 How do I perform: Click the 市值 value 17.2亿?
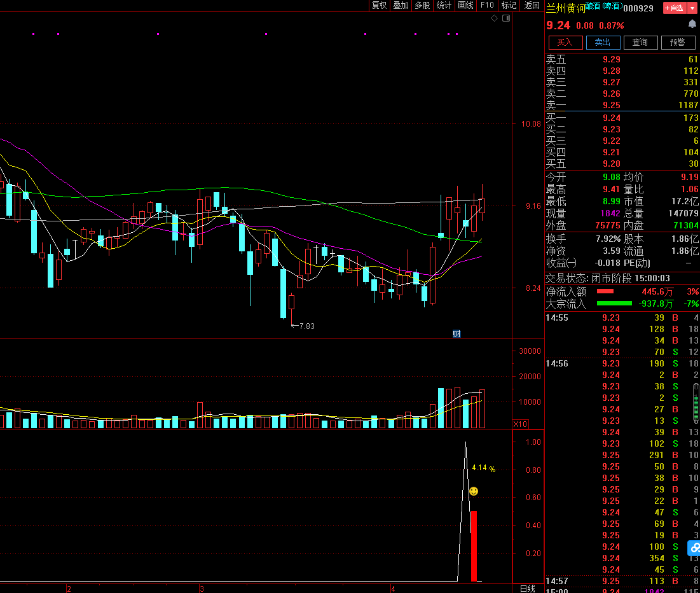point(685,202)
